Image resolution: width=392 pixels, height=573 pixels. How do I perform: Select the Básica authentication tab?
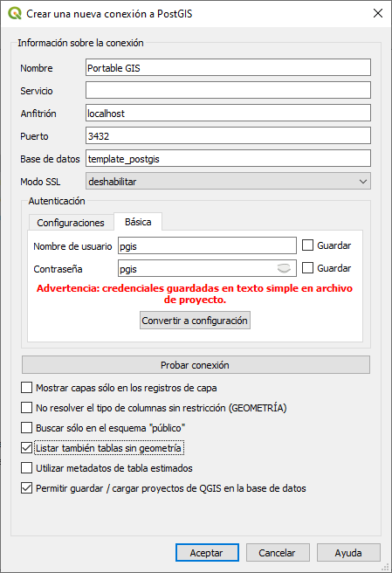point(138,222)
